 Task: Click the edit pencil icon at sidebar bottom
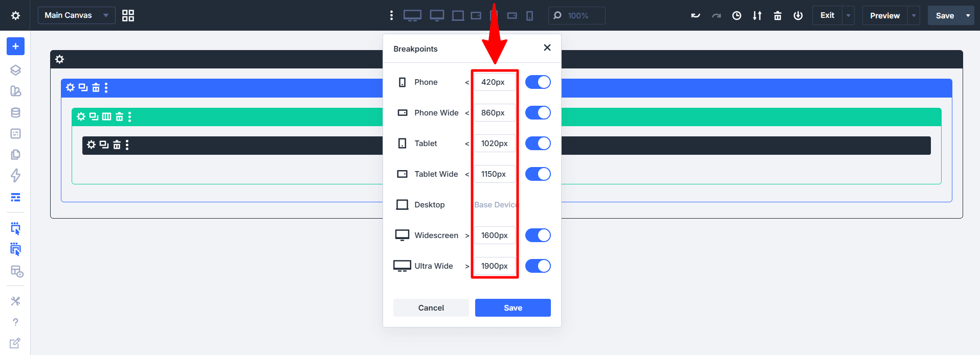click(x=15, y=343)
